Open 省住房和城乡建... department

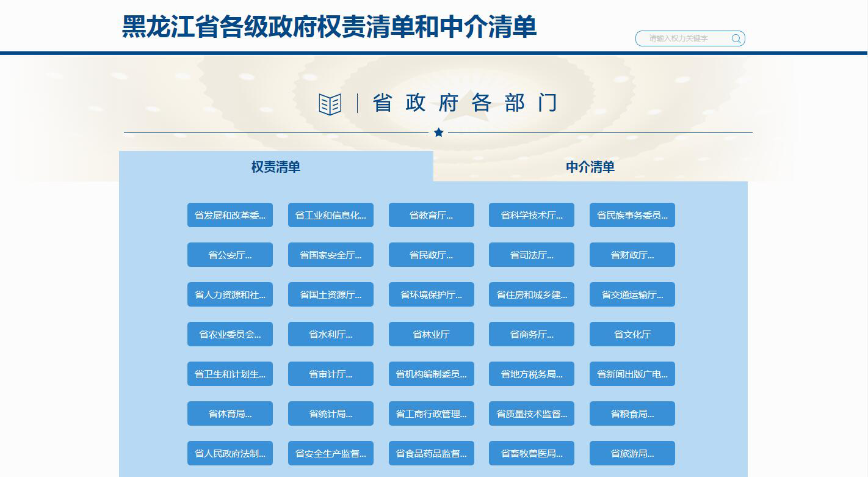click(532, 294)
